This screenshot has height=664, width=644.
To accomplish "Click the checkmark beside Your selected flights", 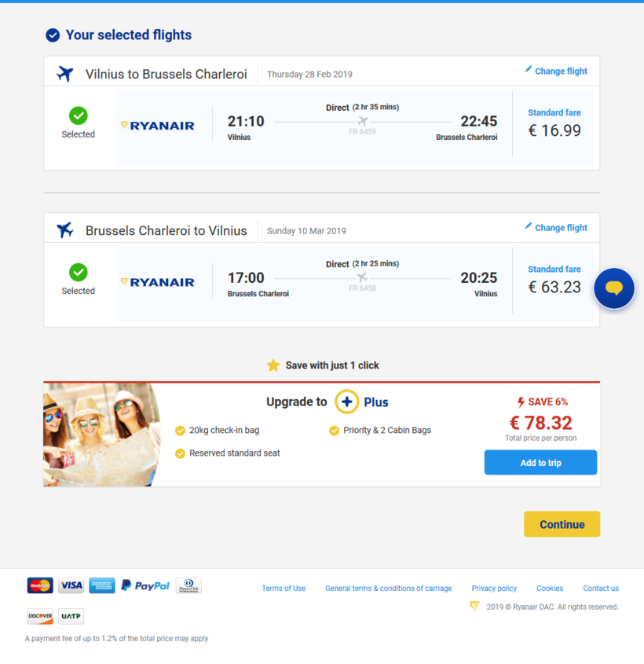I will 53,35.
